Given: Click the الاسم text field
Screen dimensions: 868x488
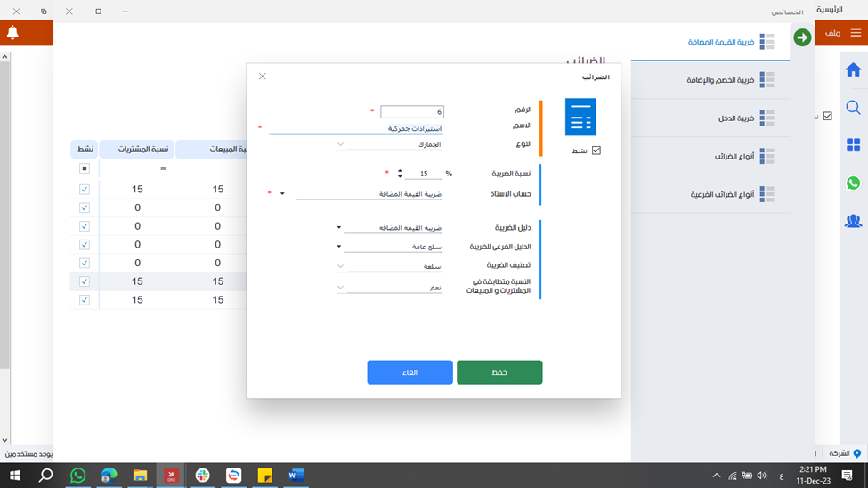Looking at the screenshot, I should [356, 128].
